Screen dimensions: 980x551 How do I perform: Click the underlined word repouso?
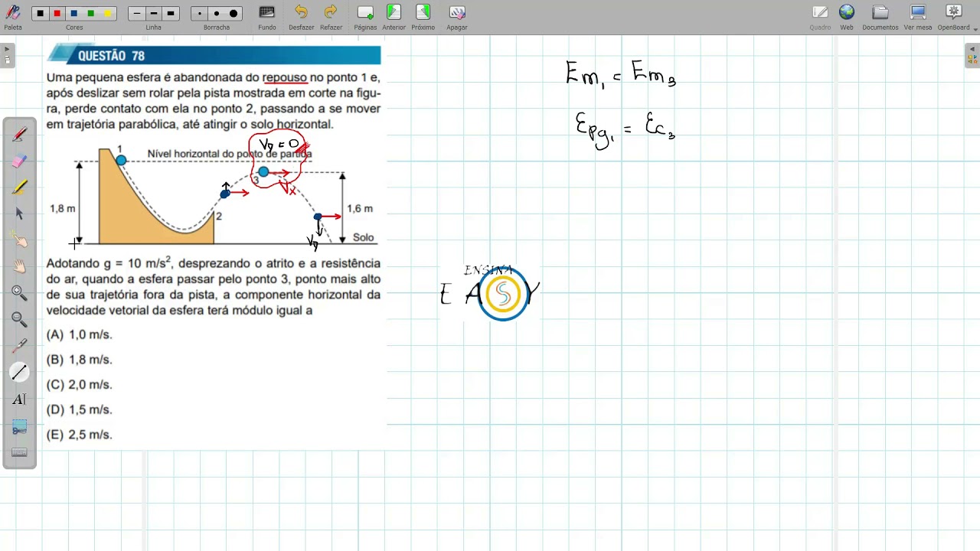click(x=285, y=77)
